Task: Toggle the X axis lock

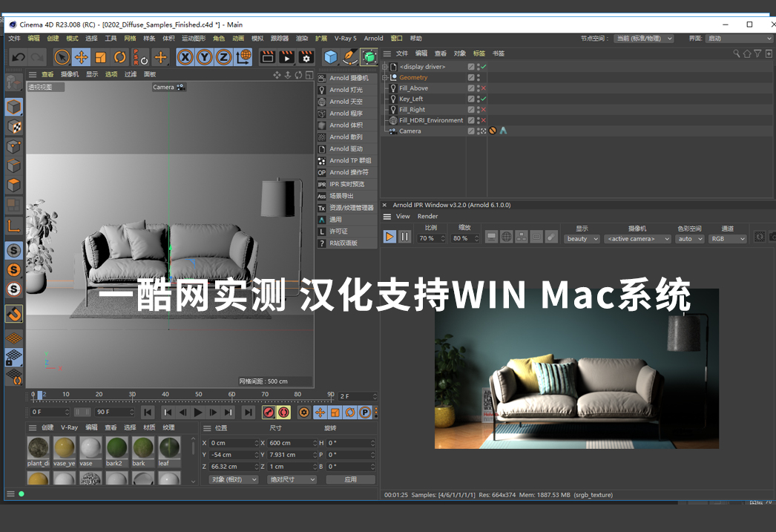Action: (185, 57)
